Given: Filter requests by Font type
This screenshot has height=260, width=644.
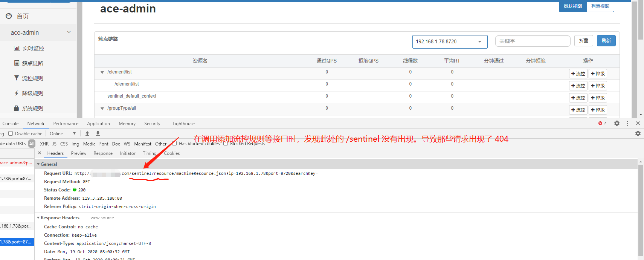Looking at the screenshot, I should pyautogui.click(x=104, y=144).
